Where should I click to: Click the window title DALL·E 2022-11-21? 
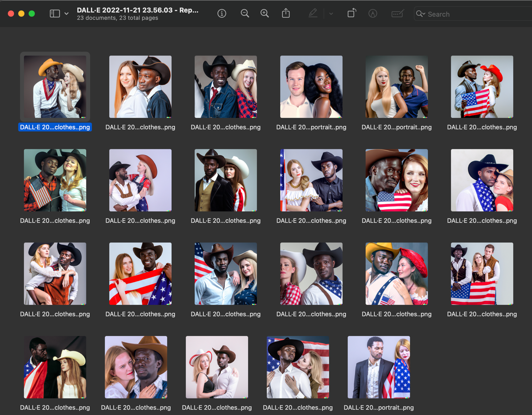137,10
